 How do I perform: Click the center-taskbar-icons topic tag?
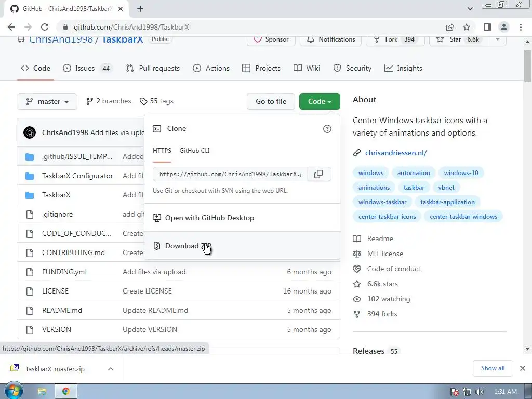pyautogui.click(x=387, y=217)
